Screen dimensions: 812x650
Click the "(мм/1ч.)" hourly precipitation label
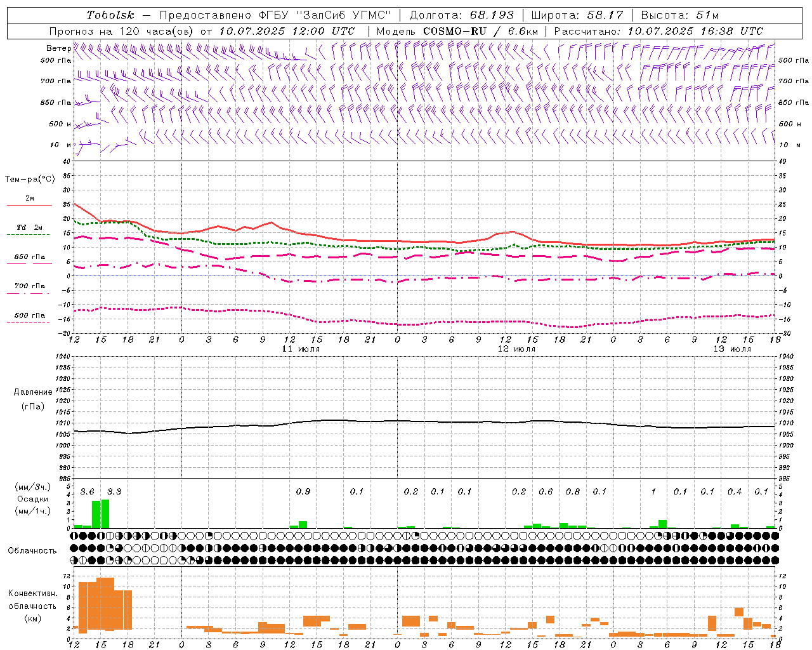(x=33, y=511)
